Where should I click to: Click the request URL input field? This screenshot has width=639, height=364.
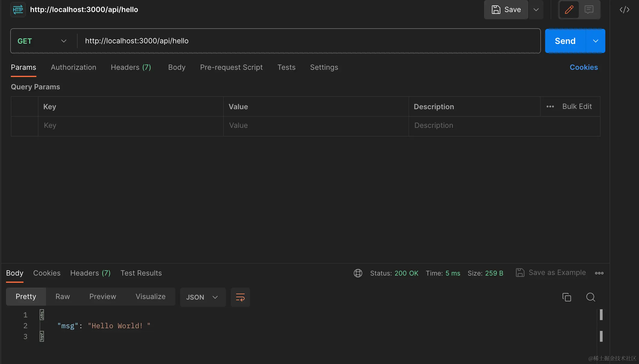307,41
